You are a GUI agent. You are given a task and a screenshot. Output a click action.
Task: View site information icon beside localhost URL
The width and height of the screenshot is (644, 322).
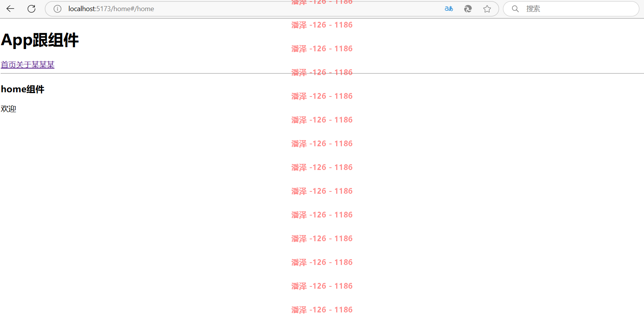(x=58, y=9)
